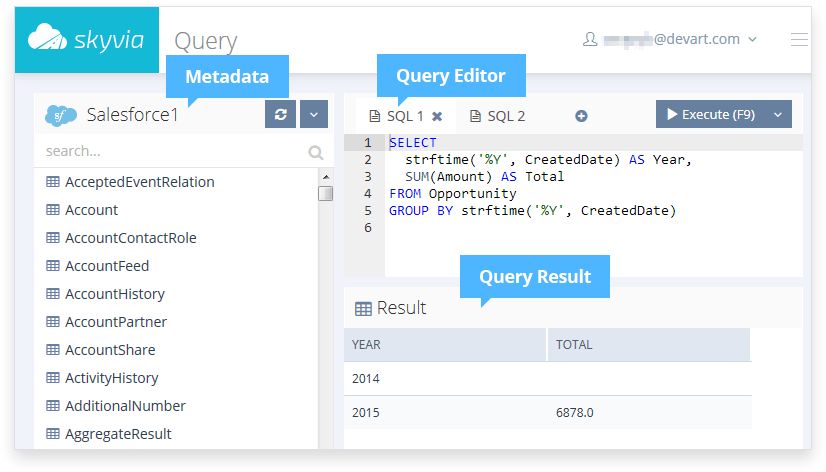The height and width of the screenshot is (472, 826).
Task: Click the Skyvia logo
Action: (x=85, y=40)
